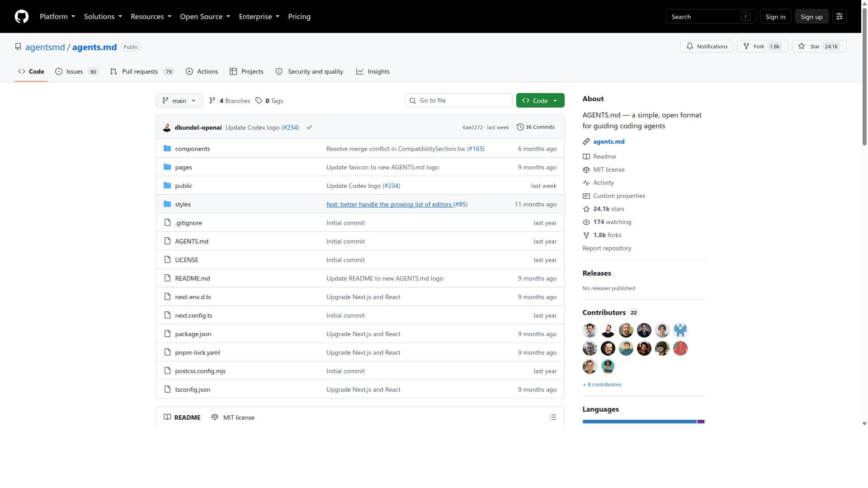Click the public folder icon
The image size is (868, 488).
click(x=167, y=186)
